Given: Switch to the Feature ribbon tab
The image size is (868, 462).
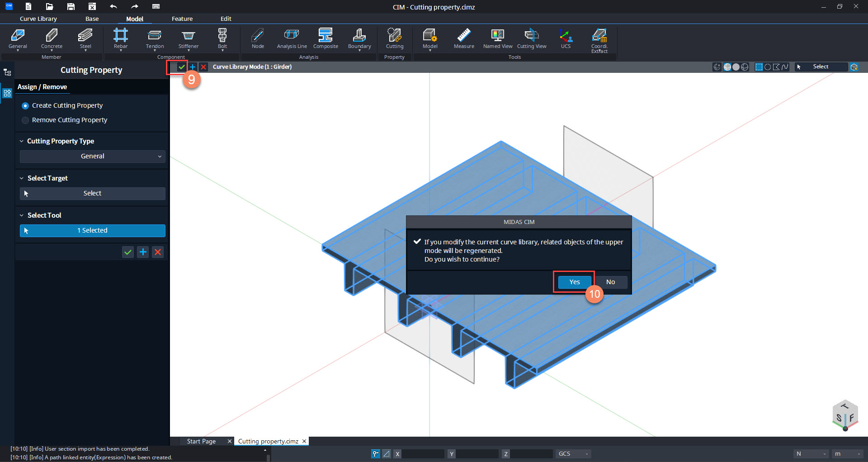Looking at the screenshot, I should pos(182,19).
